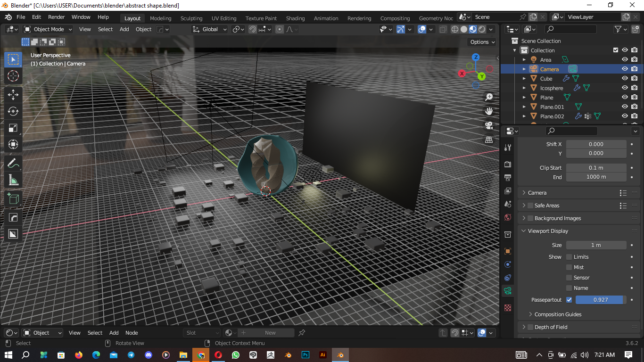Select the Scale tool
Screen dimensions: 644x362
point(13,128)
